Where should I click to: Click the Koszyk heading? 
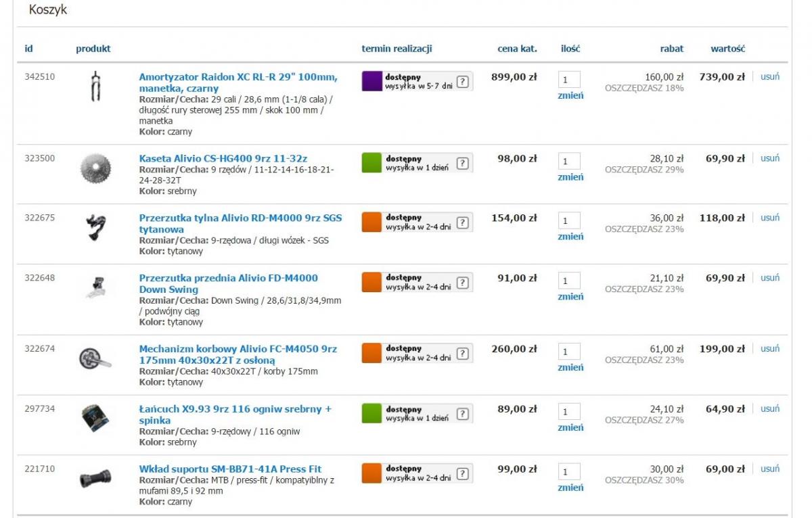point(48,10)
